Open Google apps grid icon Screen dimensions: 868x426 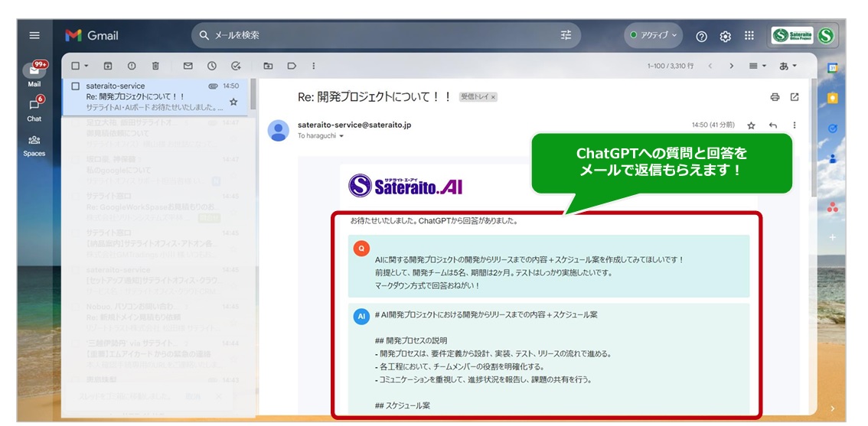click(749, 35)
